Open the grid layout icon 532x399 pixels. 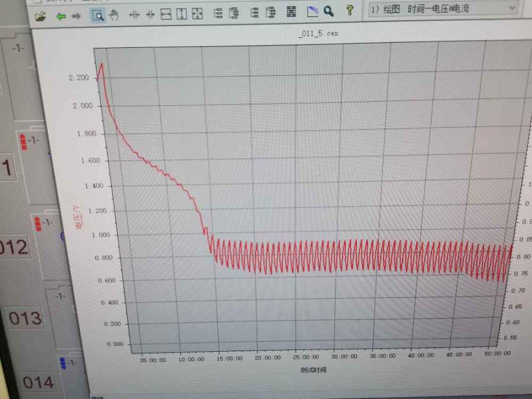pos(291,12)
